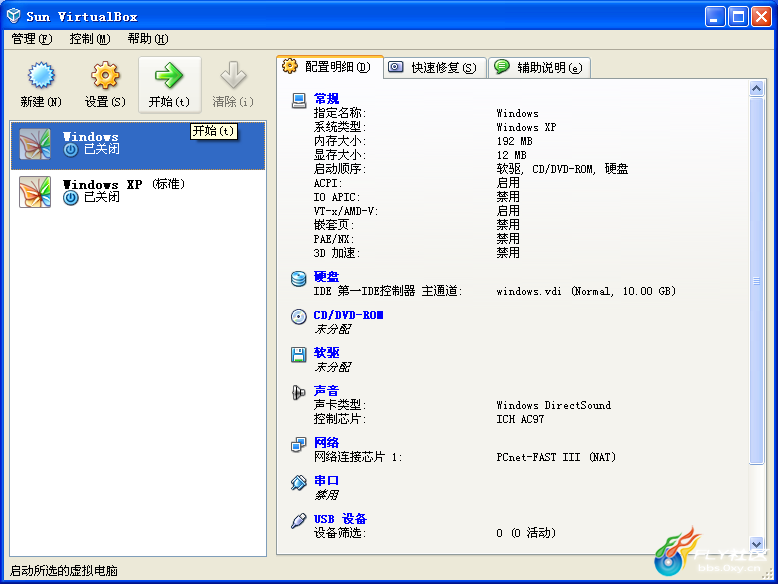778x584 pixels.
Task: Click the 声音 speaker icon
Action: point(299,392)
